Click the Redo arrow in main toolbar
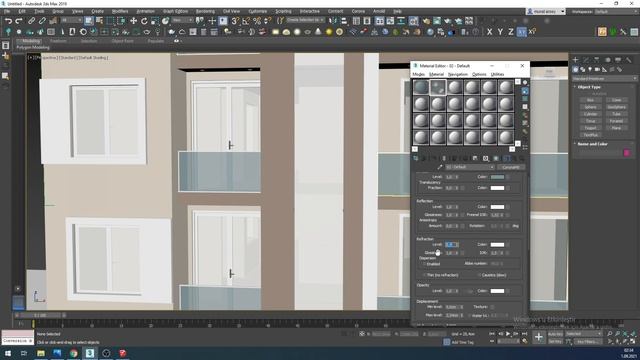 (x=19, y=21)
